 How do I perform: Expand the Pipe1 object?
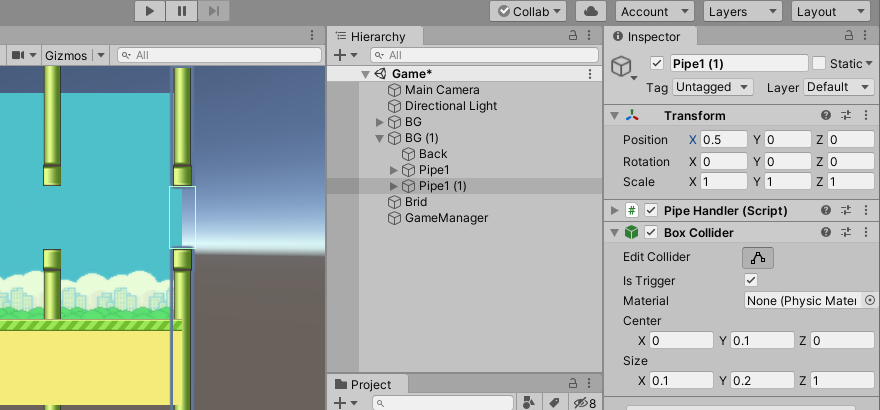click(393, 170)
